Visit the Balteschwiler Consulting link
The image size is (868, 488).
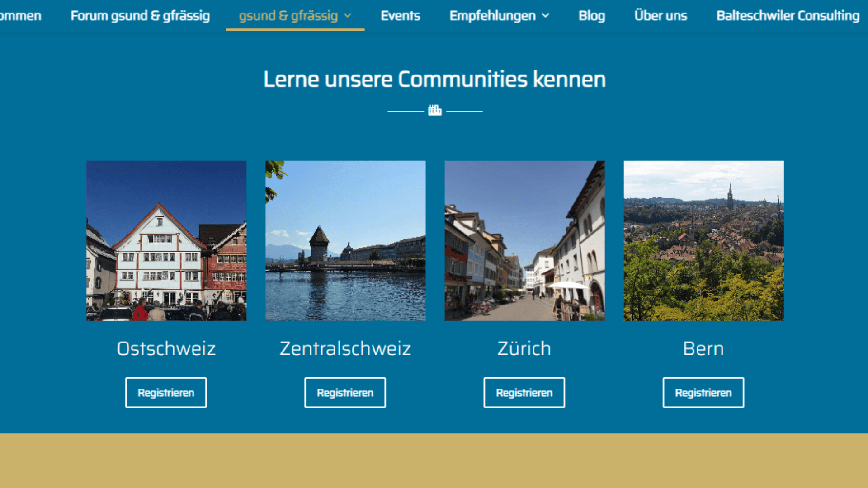tap(788, 16)
